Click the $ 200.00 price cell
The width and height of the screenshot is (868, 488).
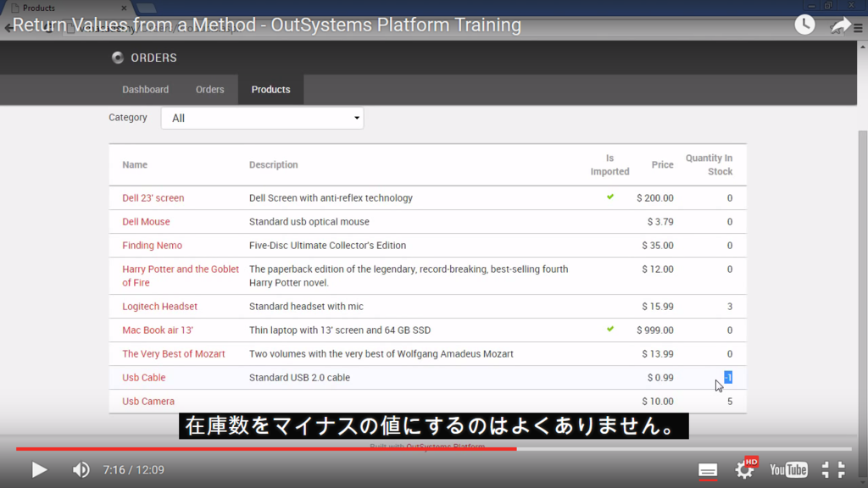pos(655,198)
